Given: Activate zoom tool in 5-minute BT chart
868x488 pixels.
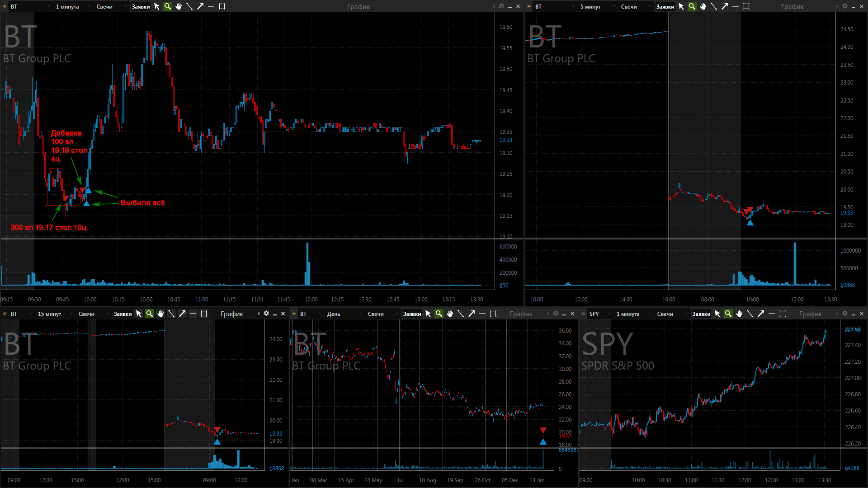Looking at the screenshot, I should 692,6.
